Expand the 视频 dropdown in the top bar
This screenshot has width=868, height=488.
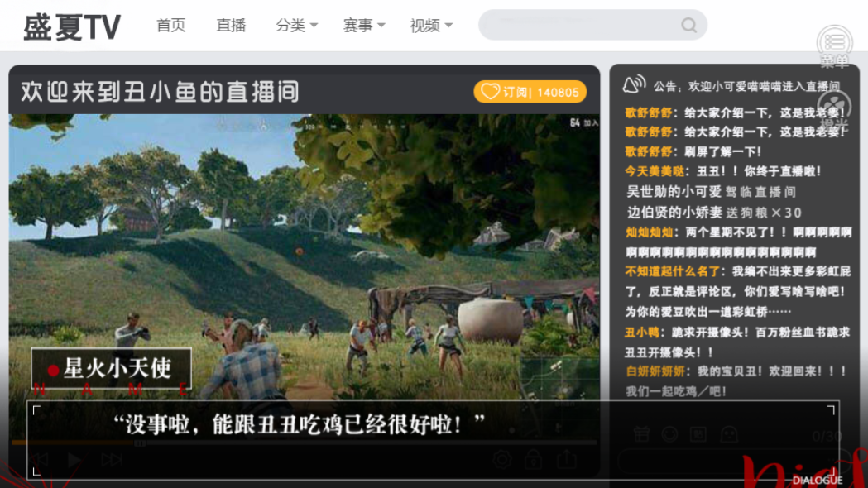[x=429, y=25]
